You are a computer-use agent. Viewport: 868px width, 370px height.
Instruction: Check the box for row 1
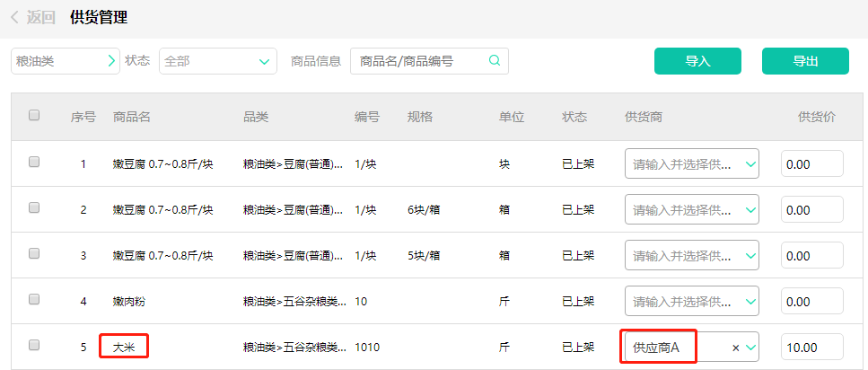pyautogui.click(x=34, y=163)
